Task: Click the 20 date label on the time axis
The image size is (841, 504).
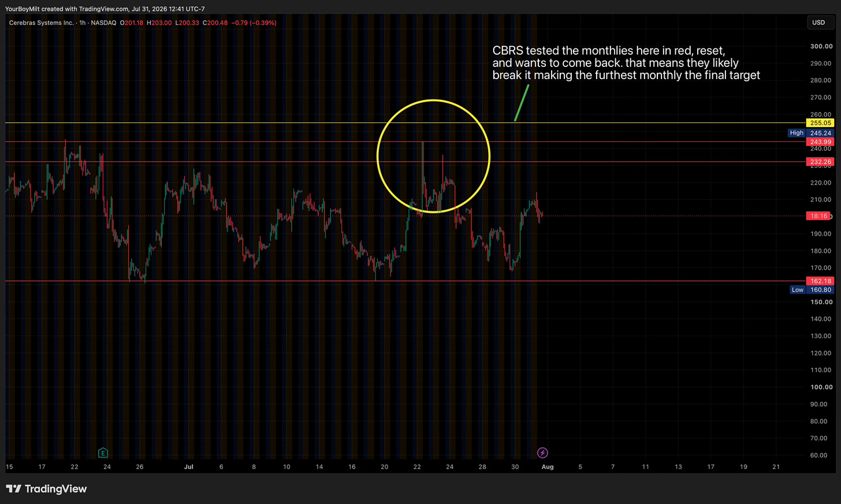Action: click(385, 467)
